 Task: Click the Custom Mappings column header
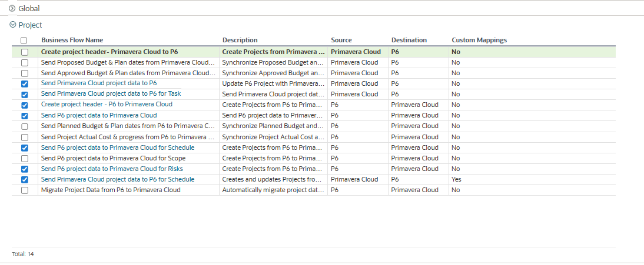[x=479, y=40]
